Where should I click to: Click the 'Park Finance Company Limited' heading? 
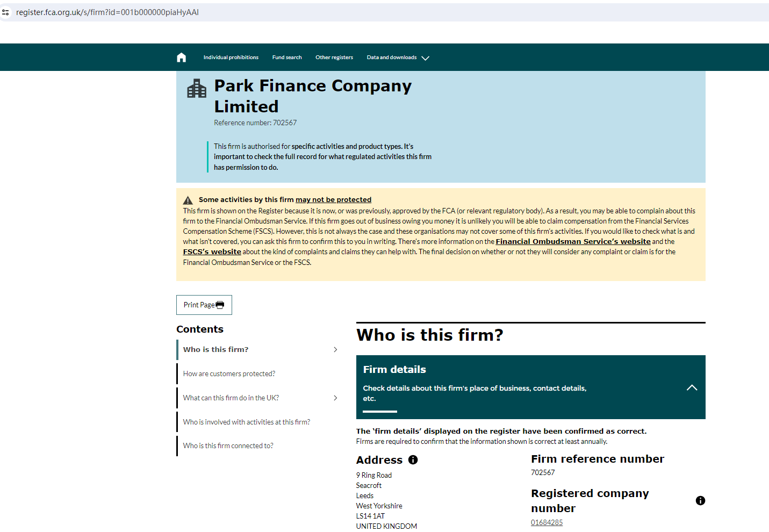click(x=313, y=96)
